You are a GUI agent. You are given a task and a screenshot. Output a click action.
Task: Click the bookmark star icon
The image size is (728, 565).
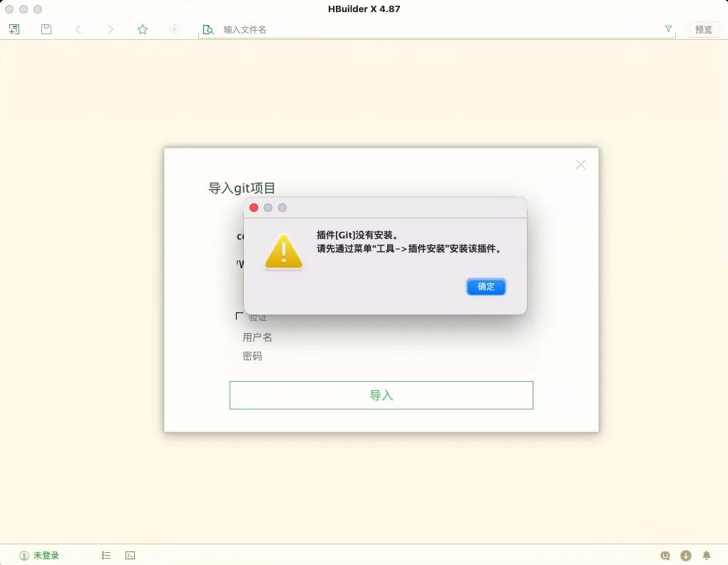pyautogui.click(x=143, y=29)
